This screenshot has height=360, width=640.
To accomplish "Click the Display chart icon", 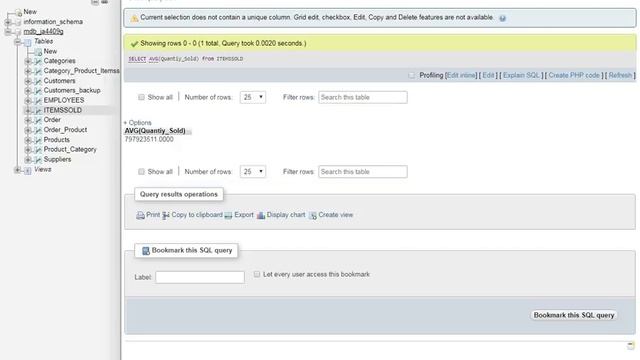I will (x=261, y=215).
